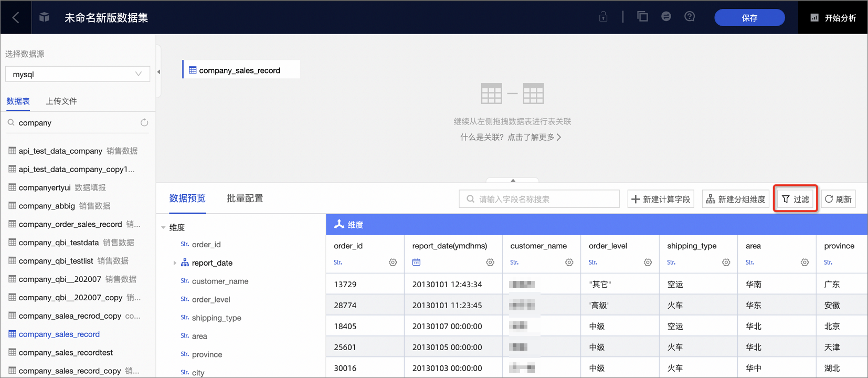This screenshot has width=868, height=378.
Task: Click cell 20130101 11:23:45
Action: click(453, 305)
